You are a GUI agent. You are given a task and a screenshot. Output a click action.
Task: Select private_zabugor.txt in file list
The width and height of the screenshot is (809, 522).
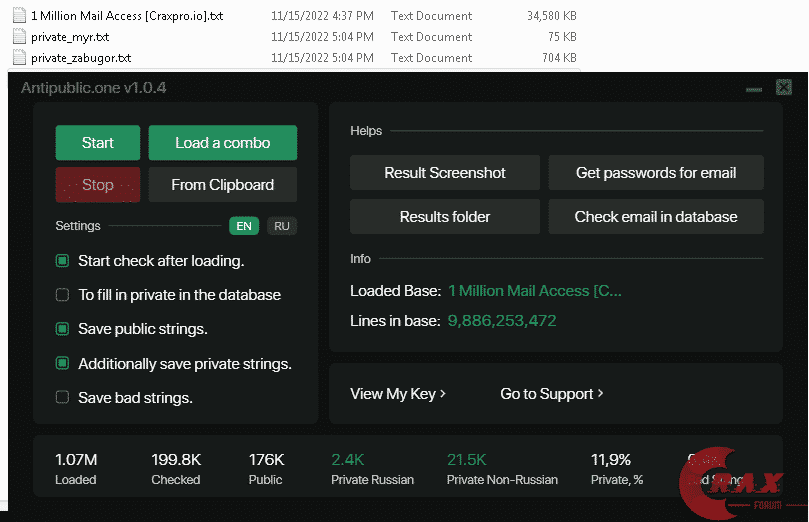point(81,58)
